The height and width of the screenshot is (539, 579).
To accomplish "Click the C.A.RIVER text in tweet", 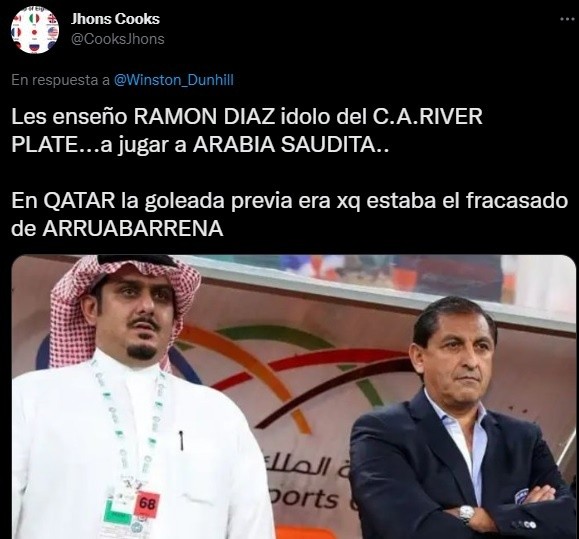I will tap(428, 117).
